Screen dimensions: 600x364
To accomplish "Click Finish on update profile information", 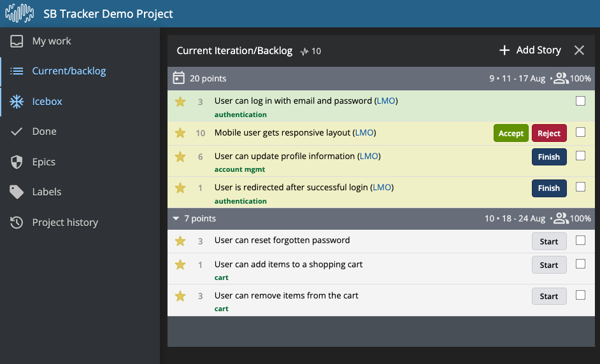I will [x=549, y=157].
